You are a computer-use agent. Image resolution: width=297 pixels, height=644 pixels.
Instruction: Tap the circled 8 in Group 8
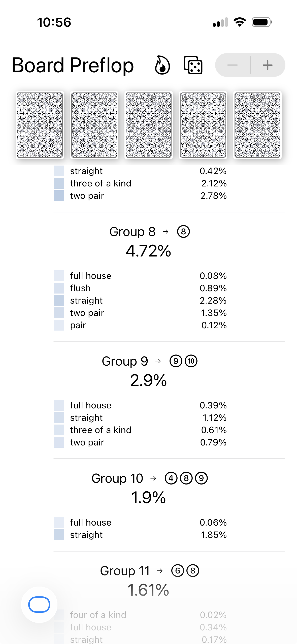183,232
